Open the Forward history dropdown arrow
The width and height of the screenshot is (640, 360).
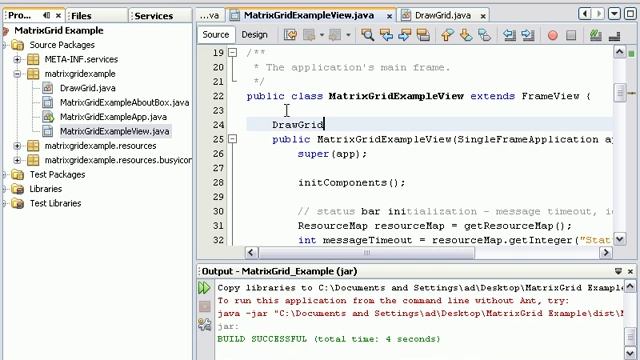(348, 35)
